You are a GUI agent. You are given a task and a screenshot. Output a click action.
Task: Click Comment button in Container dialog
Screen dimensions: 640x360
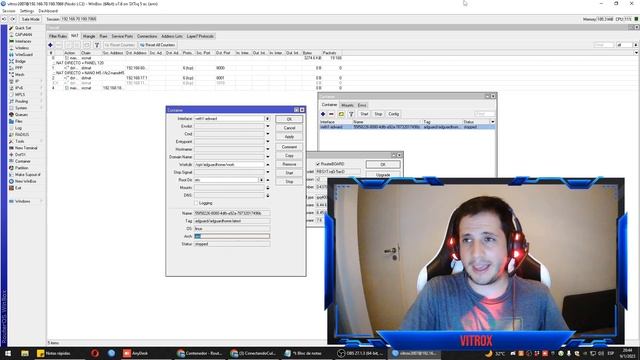(289, 147)
